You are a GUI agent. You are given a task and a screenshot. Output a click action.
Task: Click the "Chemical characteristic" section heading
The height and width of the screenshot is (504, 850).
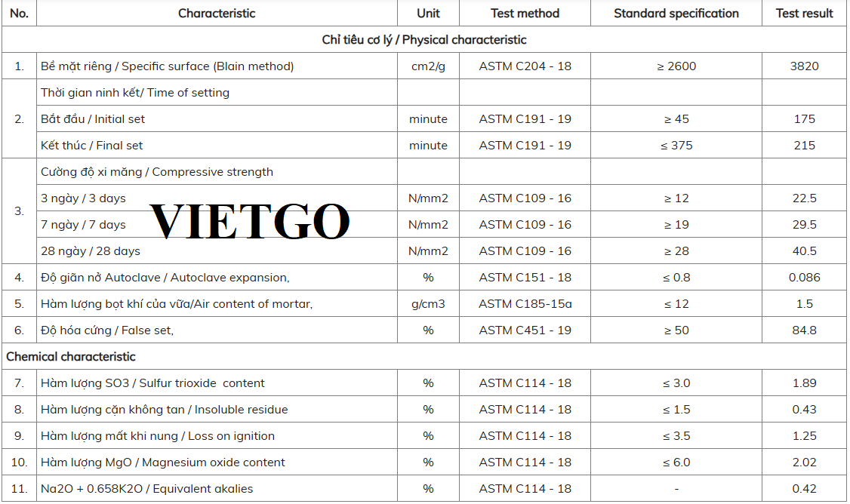tap(71, 357)
